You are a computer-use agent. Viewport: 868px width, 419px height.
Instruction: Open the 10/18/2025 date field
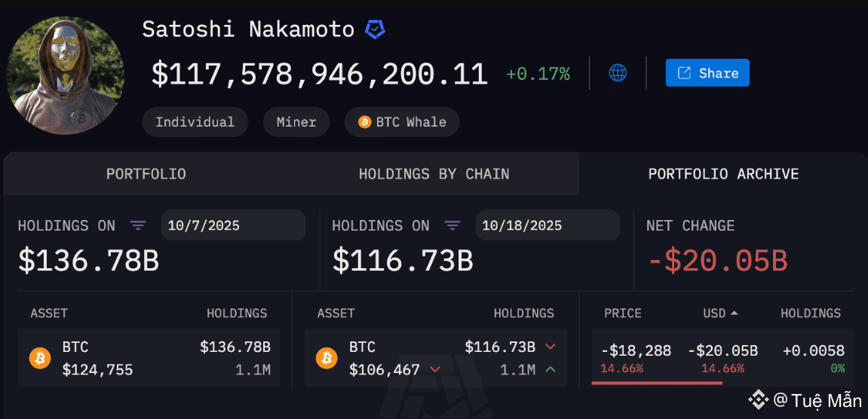547,225
